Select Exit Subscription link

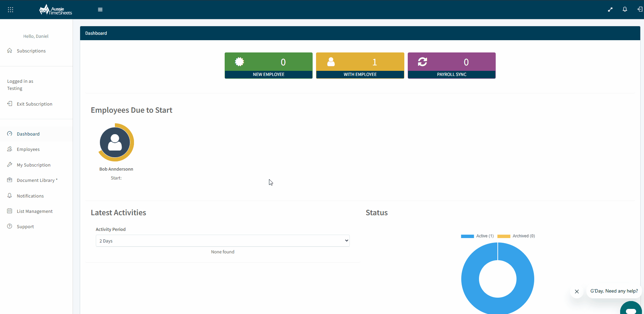34,104
